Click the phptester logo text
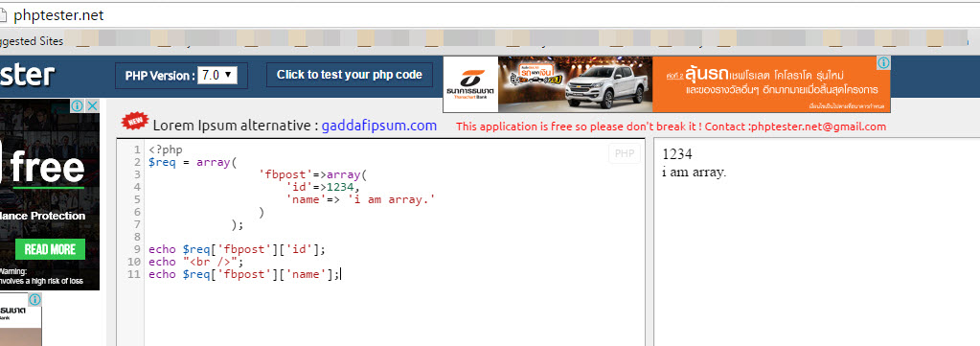This screenshot has height=346, width=980. (28, 75)
